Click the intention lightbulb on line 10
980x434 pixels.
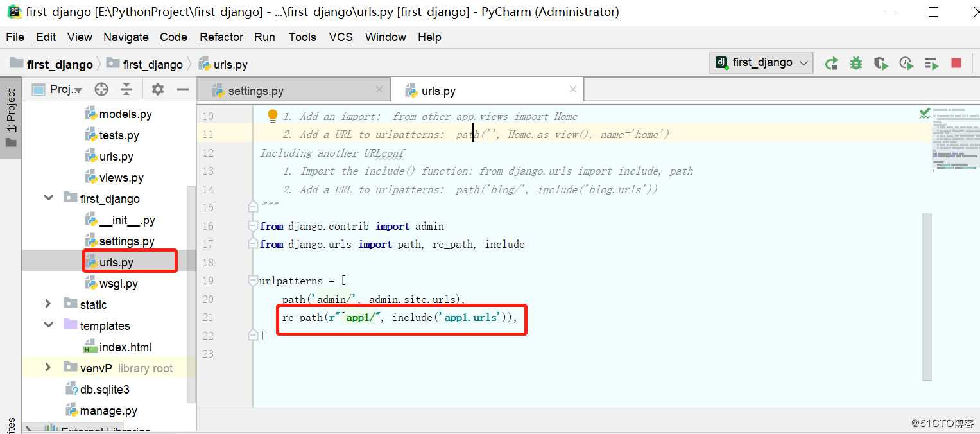point(273,116)
